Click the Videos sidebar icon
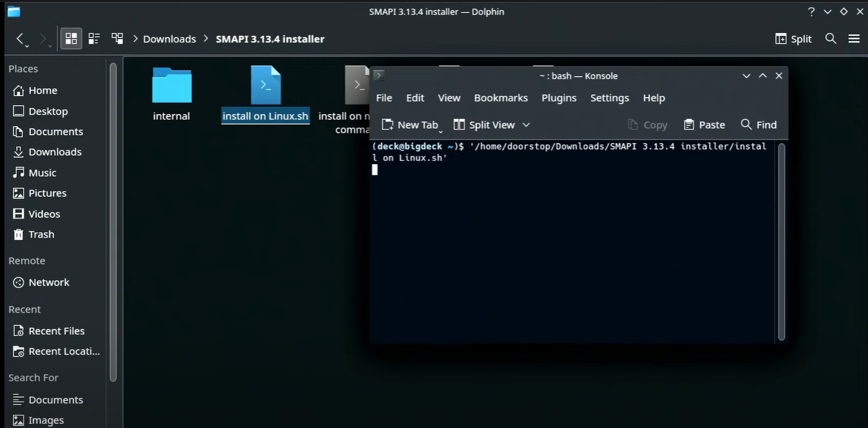 [18, 214]
